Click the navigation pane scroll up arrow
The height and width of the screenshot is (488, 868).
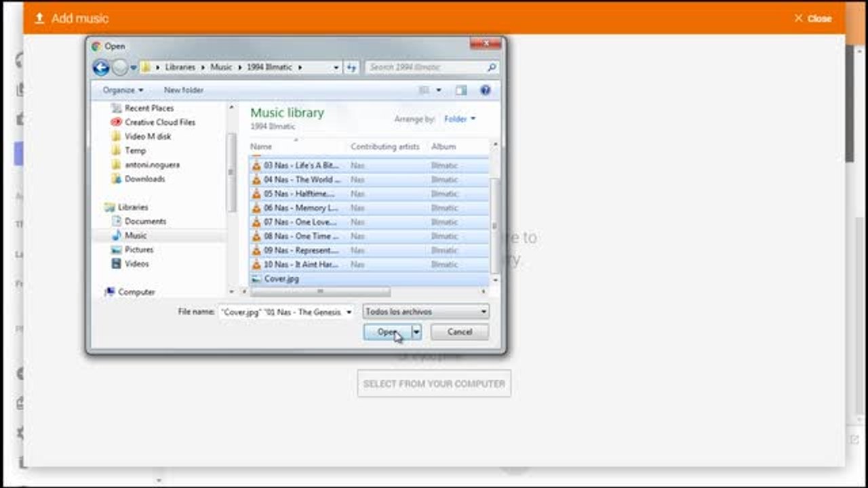click(231, 108)
